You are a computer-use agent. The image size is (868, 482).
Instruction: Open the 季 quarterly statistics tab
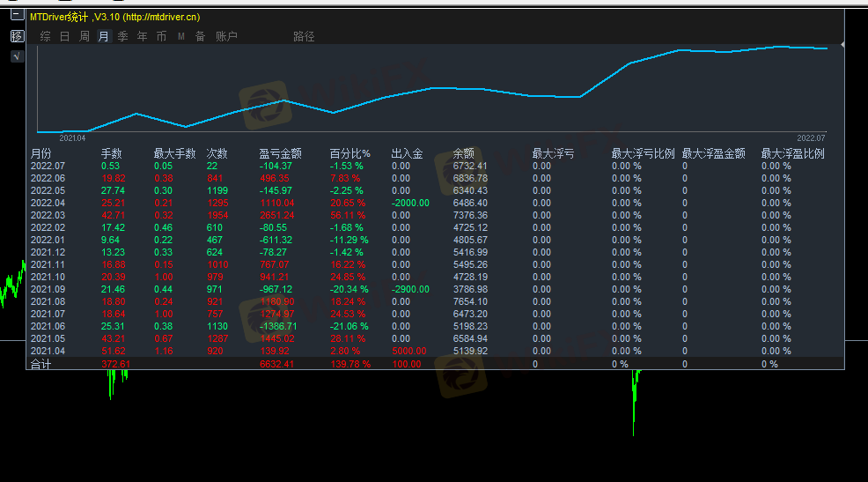pyautogui.click(x=123, y=36)
